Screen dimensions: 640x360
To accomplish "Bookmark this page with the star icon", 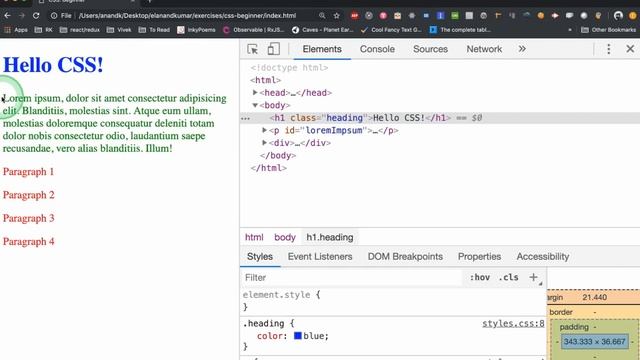I will 336,16.
